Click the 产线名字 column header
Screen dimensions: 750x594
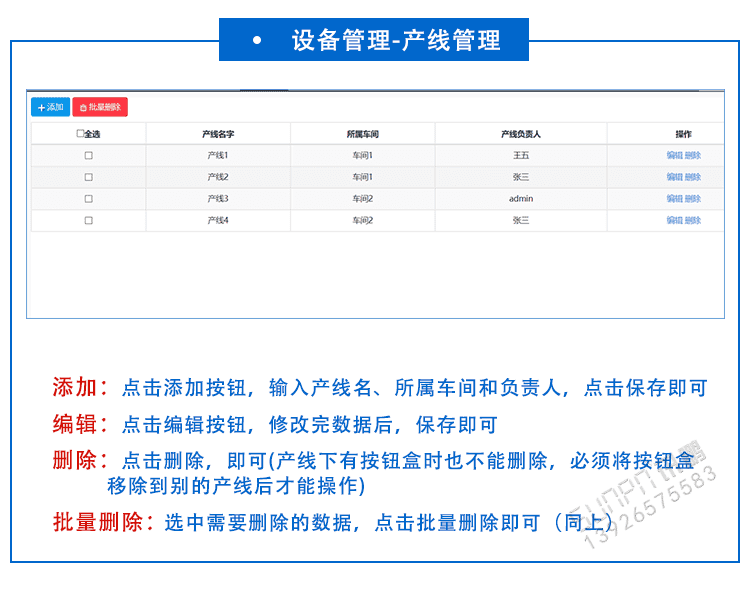point(218,134)
